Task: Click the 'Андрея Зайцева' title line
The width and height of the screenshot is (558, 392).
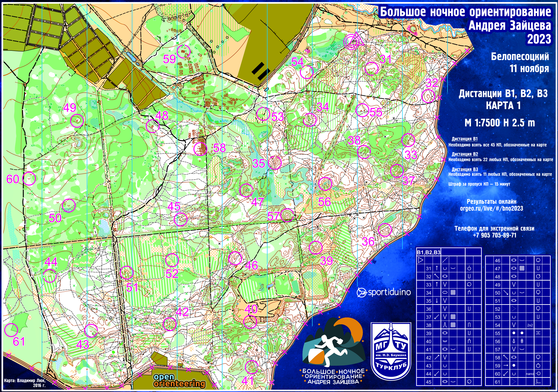Action: pyautogui.click(x=510, y=25)
